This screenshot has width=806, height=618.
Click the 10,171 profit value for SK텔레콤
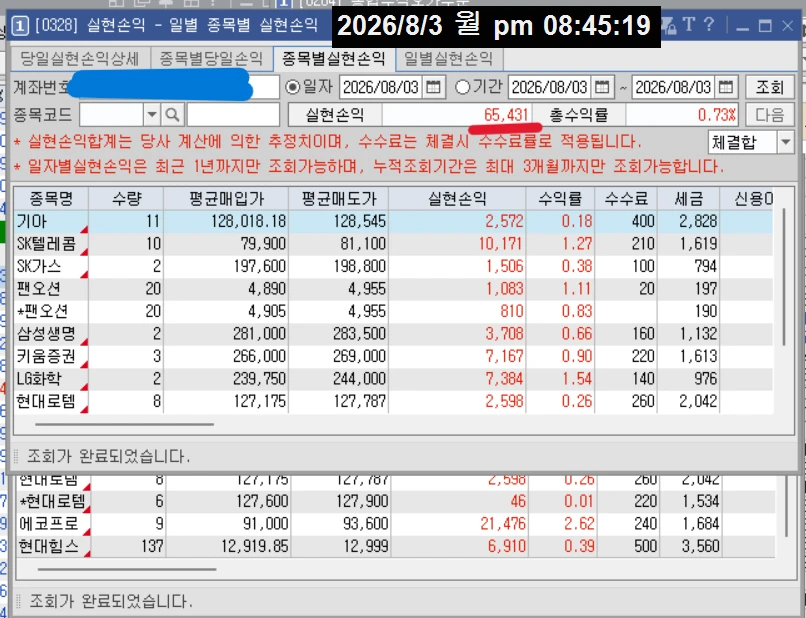[501, 244]
